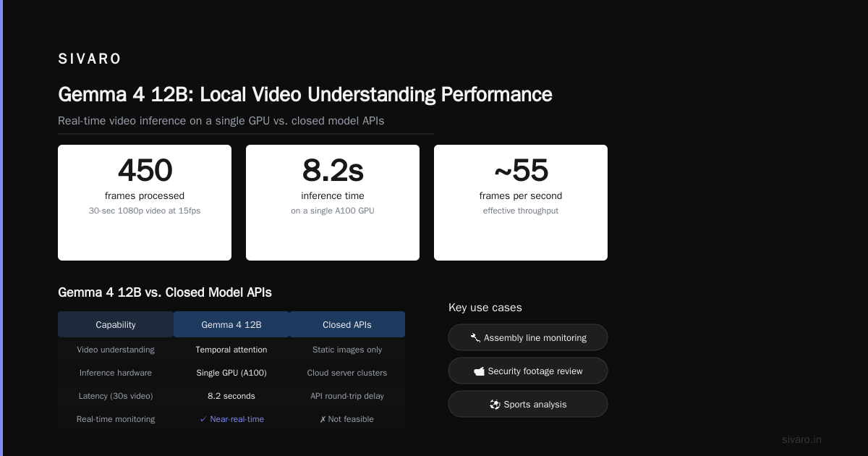Click the subtitle about real-time video inference

pos(221,121)
